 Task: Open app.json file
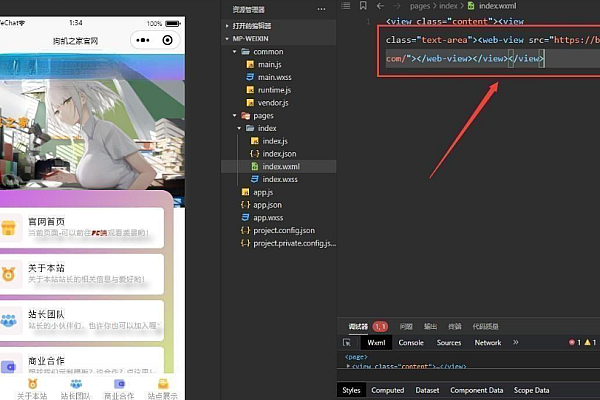(x=267, y=205)
